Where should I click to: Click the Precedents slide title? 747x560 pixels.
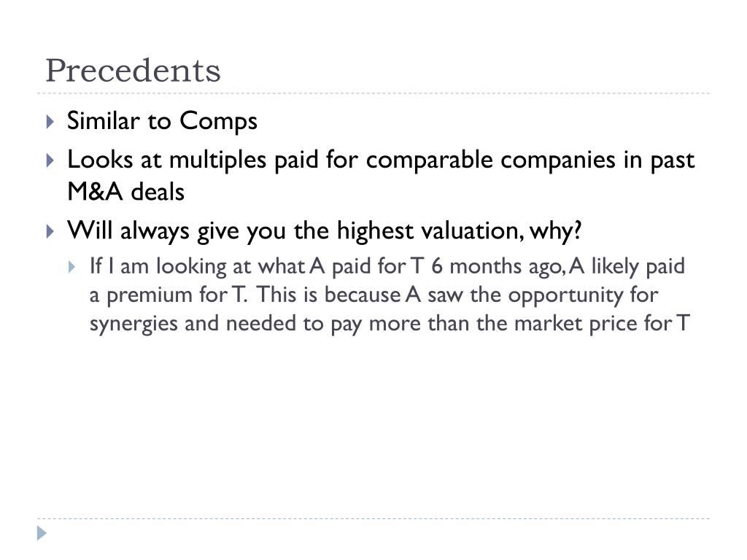click(x=133, y=71)
